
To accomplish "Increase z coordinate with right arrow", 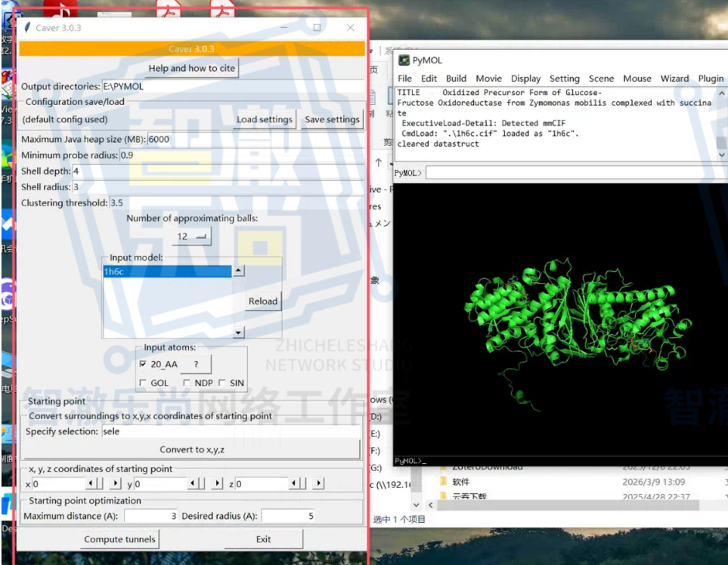I will (x=318, y=483).
